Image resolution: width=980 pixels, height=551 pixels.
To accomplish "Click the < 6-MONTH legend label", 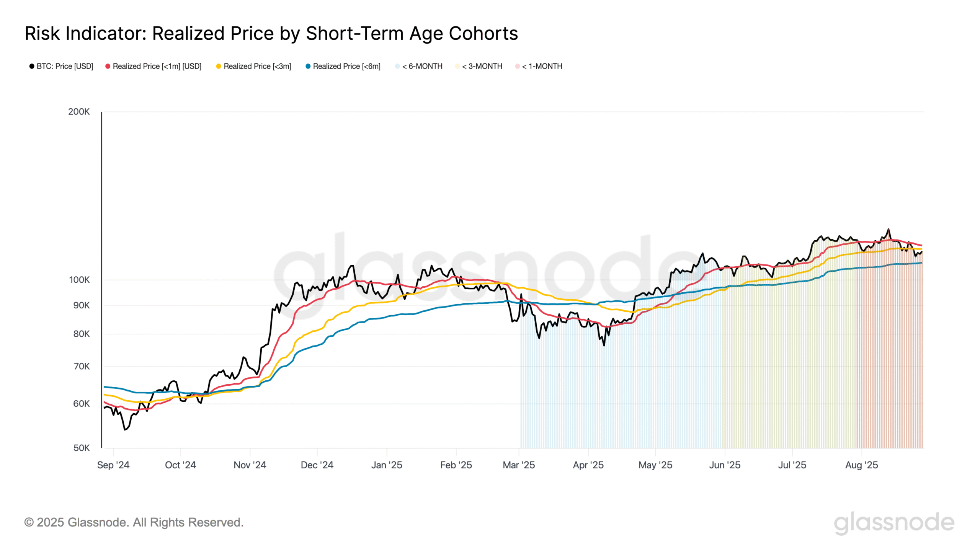I will pyautogui.click(x=422, y=66).
